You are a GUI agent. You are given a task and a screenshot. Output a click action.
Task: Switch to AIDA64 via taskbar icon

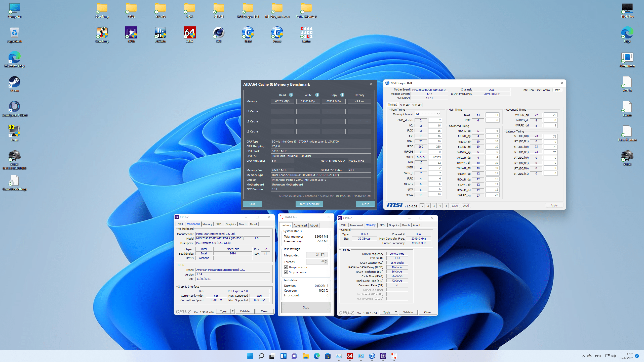click(x=350, y=356)
